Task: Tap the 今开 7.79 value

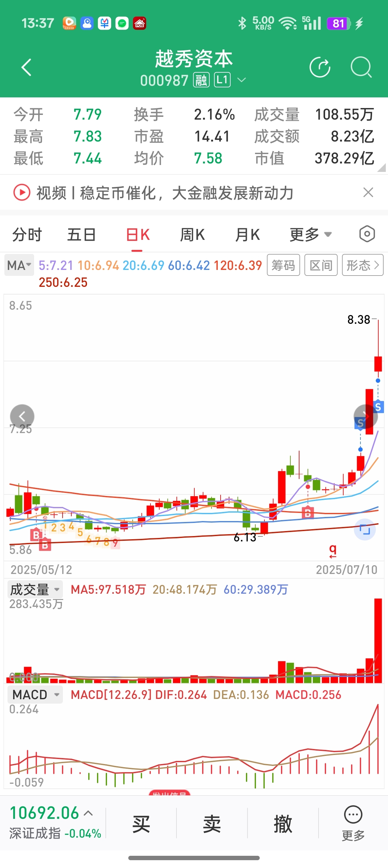Action: click(88, 114)
